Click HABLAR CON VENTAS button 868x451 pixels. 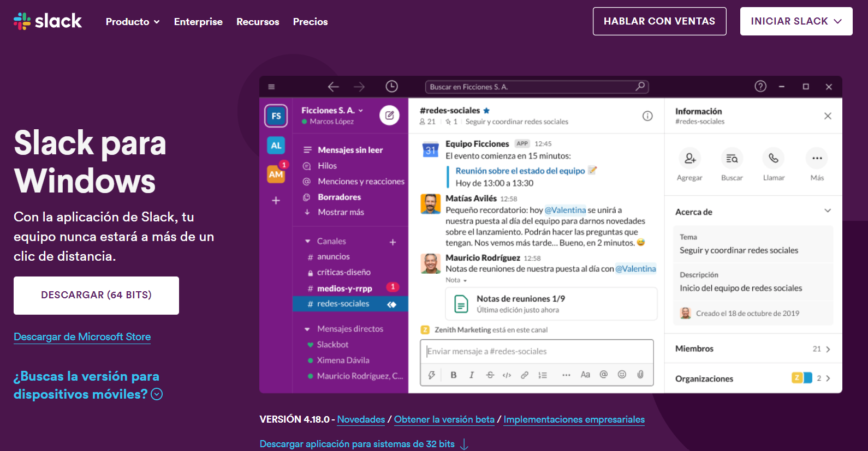[659, 21]
